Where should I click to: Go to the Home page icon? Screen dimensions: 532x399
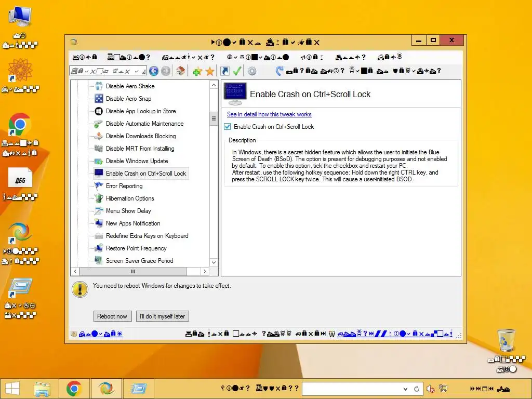coord(180,71)
